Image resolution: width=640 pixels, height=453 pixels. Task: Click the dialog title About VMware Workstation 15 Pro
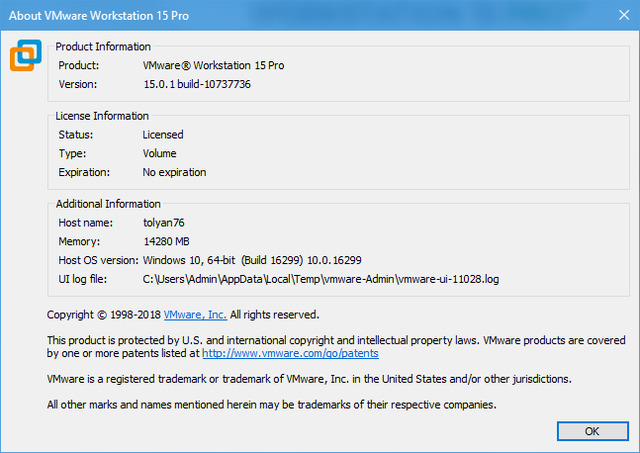99,16
